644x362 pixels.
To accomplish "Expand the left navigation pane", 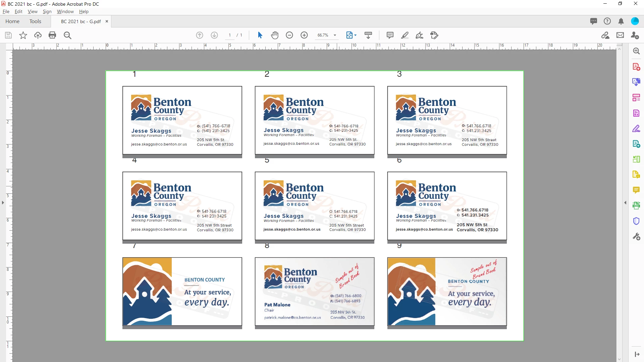I will [3, 203].
